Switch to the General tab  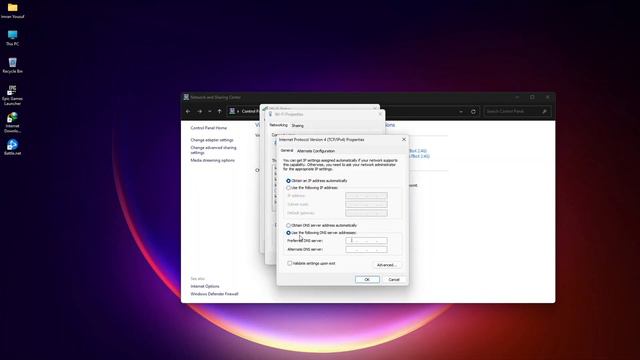click(x=287, y=151)
